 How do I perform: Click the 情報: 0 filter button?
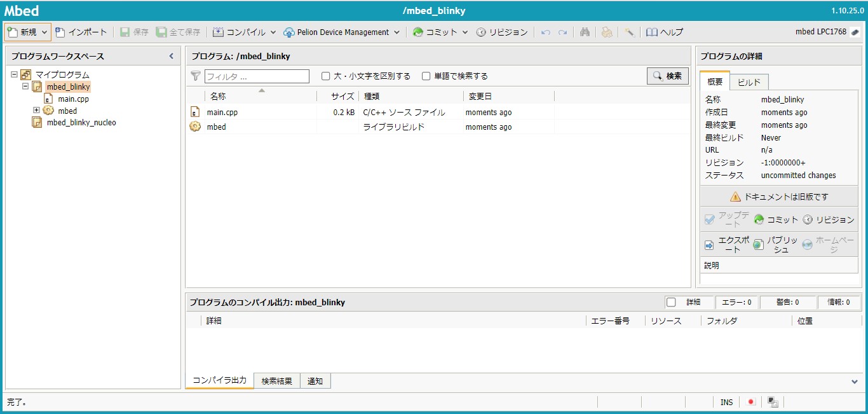tap(839, 303)
